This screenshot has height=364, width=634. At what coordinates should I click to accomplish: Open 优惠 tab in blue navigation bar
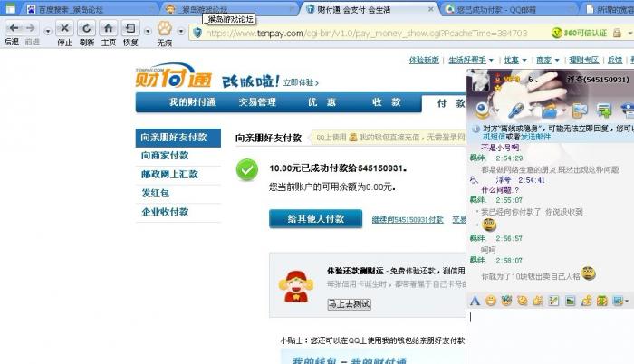click(x=322, y=102)
